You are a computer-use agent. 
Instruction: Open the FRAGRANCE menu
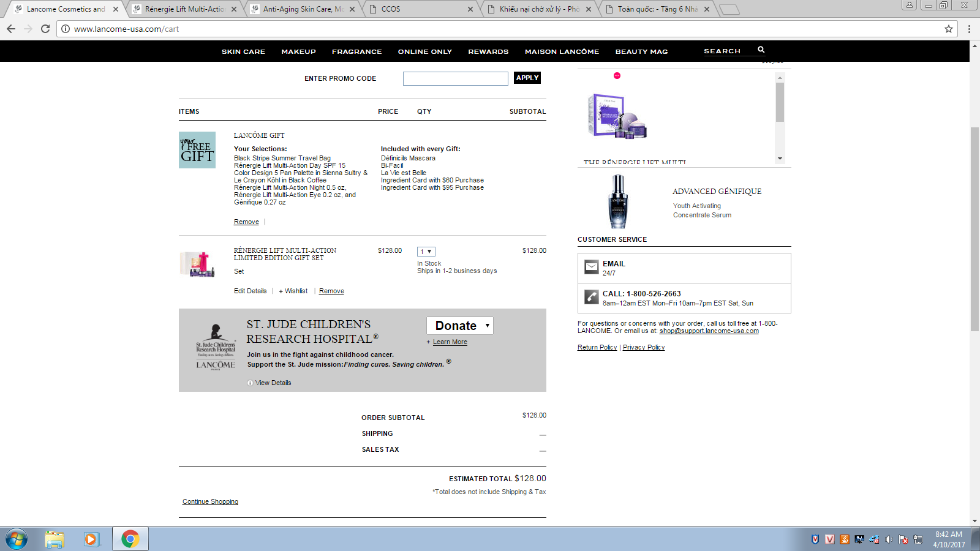pyautogui.click(x=356, y=51)
